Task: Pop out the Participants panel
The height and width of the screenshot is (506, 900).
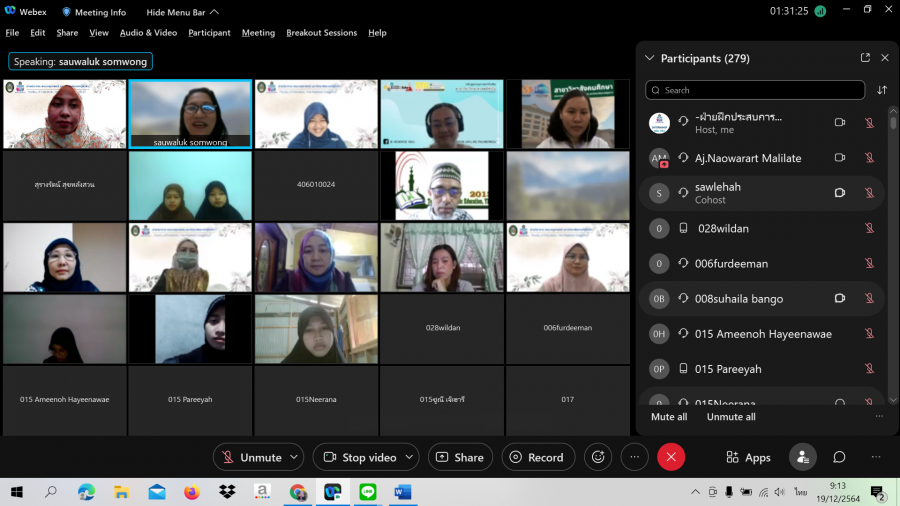Action: click(x=865, y=58)
